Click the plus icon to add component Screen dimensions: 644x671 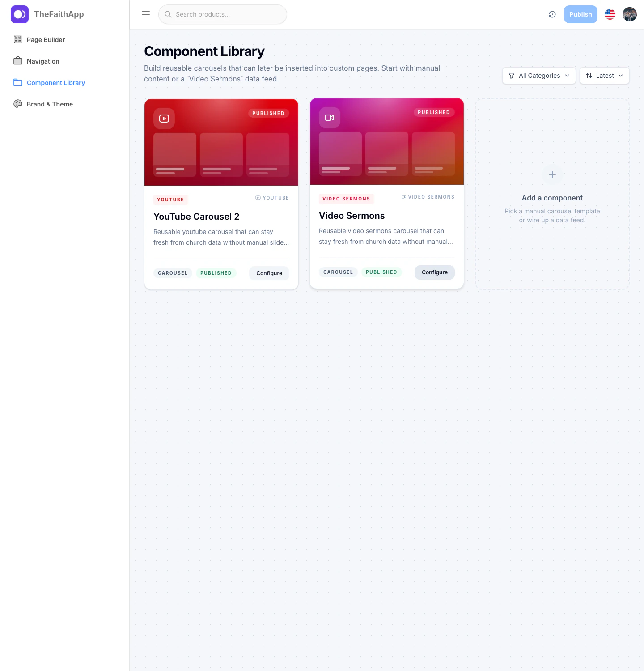pos(552,174)
